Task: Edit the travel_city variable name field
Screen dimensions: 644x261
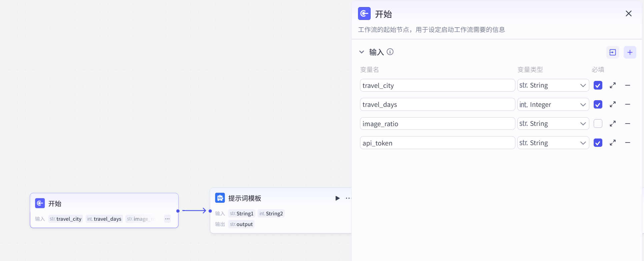Action: point(437,85)
